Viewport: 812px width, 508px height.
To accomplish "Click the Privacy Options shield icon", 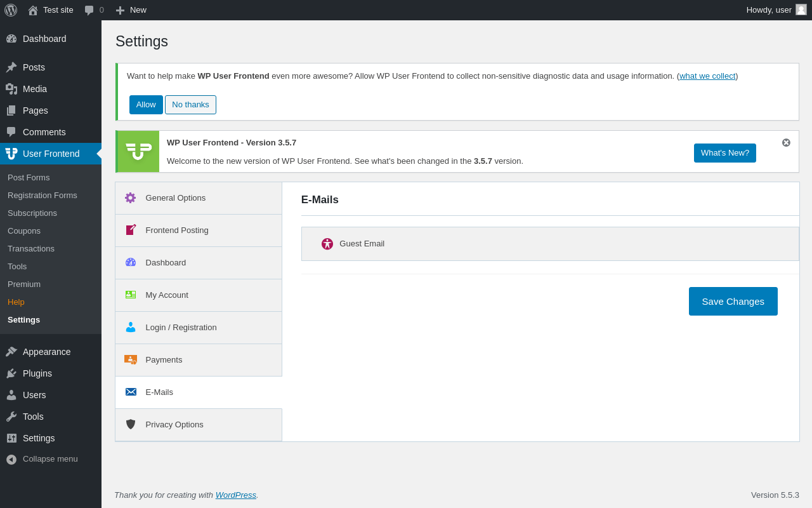I will pos(131,424).
